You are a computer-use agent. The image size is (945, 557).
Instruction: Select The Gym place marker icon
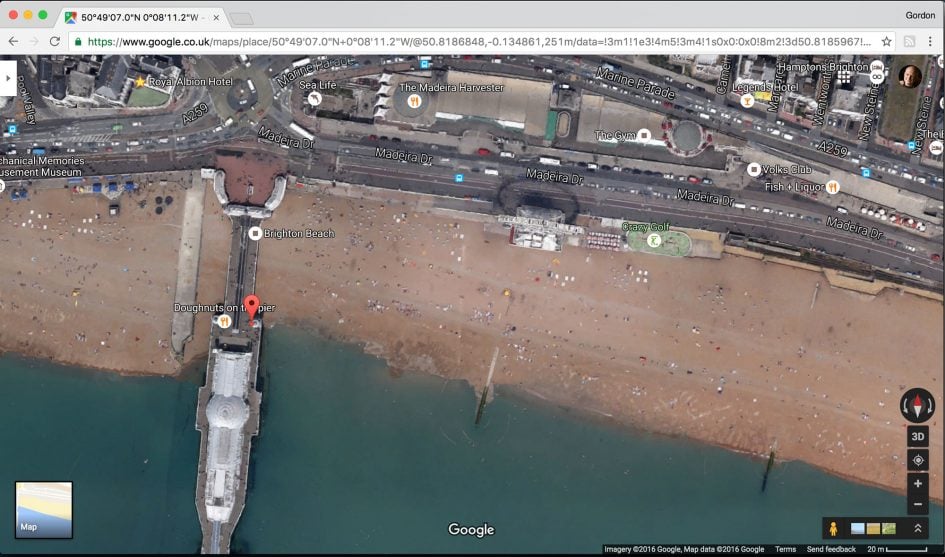point(644,136)
